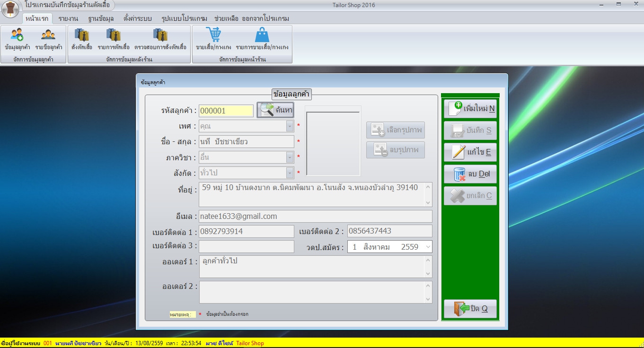Open the รายการขายเสื้อ/กางเกง shopping bag icon

pyautogui.click(x=262, y=40)
